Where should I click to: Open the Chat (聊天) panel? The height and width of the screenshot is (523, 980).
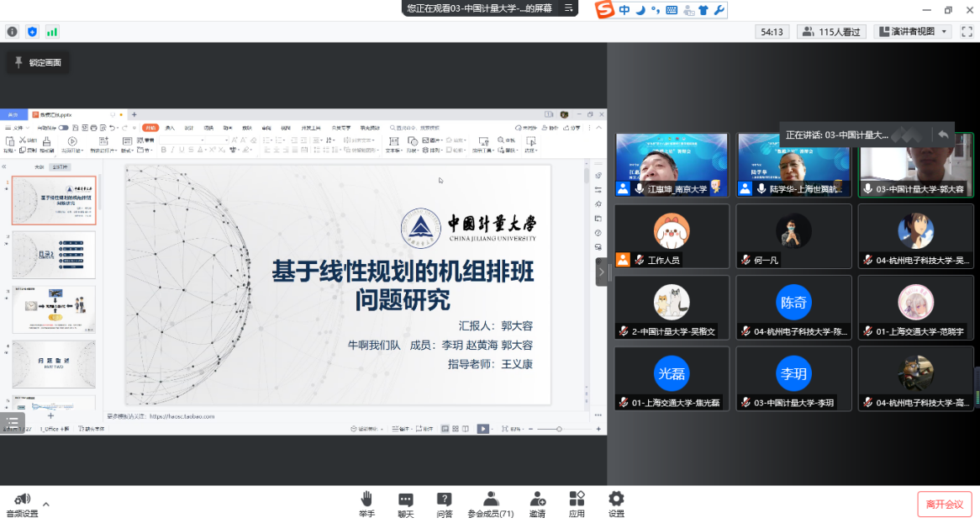(x=406, y=503)
